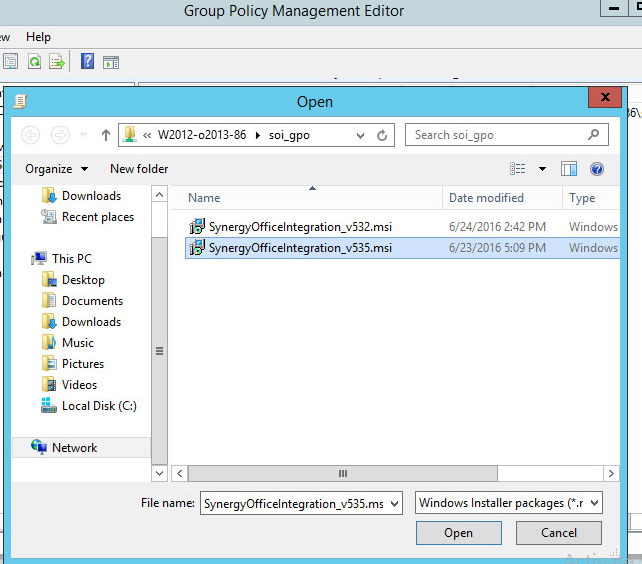Go forward with the Forward arrow

(x=60, y=135)
